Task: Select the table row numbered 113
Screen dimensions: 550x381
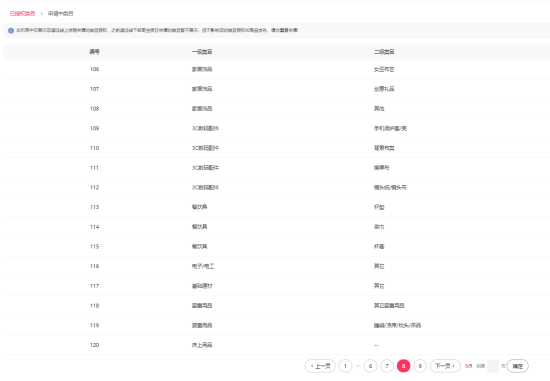Action: pyautogui.click(x=277, y=207)
